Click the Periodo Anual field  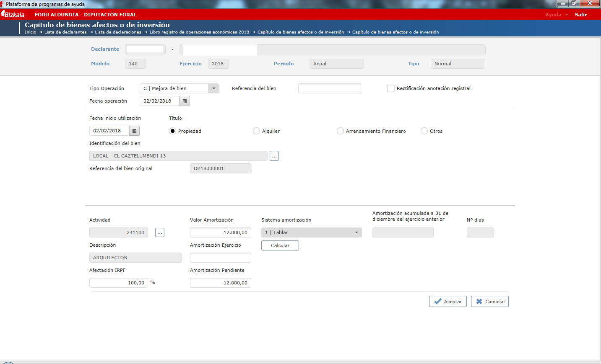pyautogui.click(x=337, y=64)
